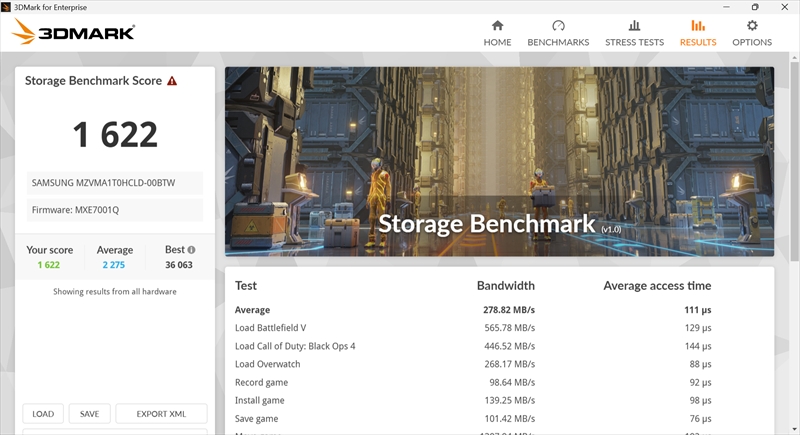Select the Results chart icon
Screen dimensions: 800x435
[698, 26]
